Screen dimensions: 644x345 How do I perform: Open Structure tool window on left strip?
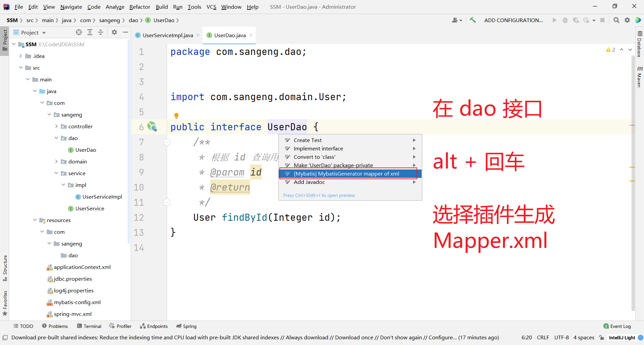click(x=5, y=268)
